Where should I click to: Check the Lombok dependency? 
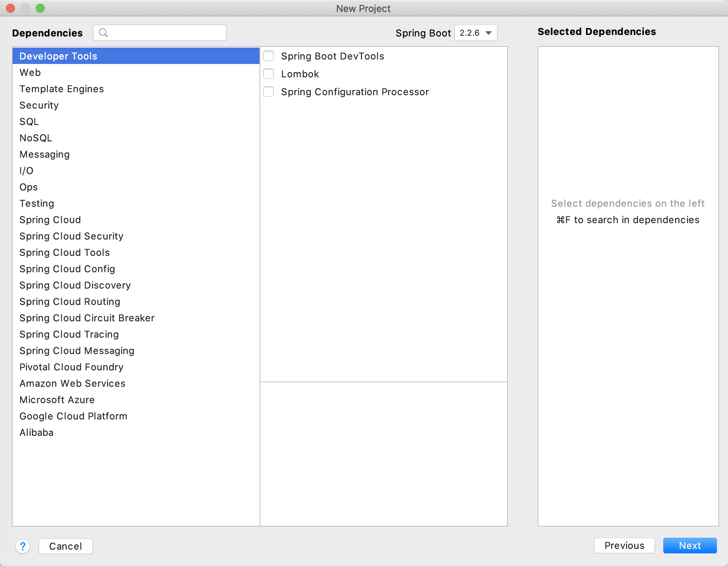[268, 74]
